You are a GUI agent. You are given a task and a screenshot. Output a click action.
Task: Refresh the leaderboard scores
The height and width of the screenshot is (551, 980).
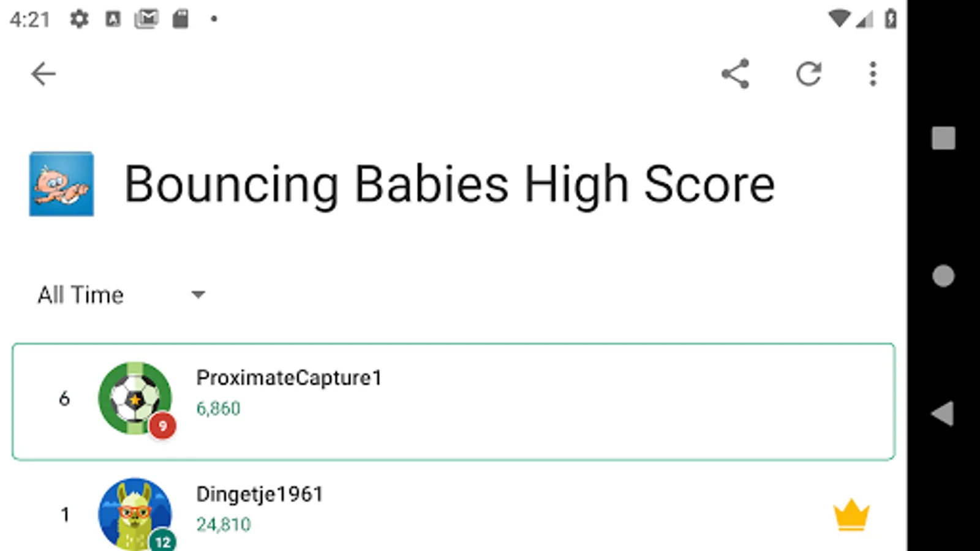click(x=809, y=74)
